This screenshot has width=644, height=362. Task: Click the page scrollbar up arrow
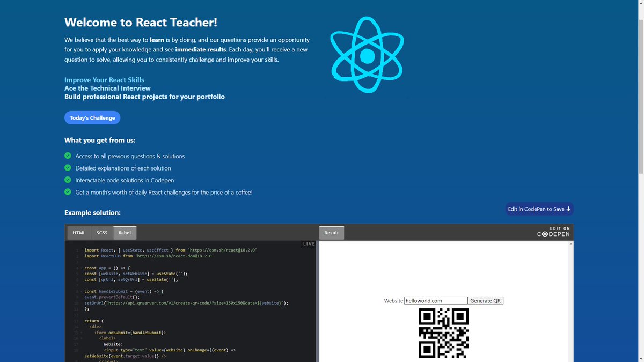click(x=640, y=4)
